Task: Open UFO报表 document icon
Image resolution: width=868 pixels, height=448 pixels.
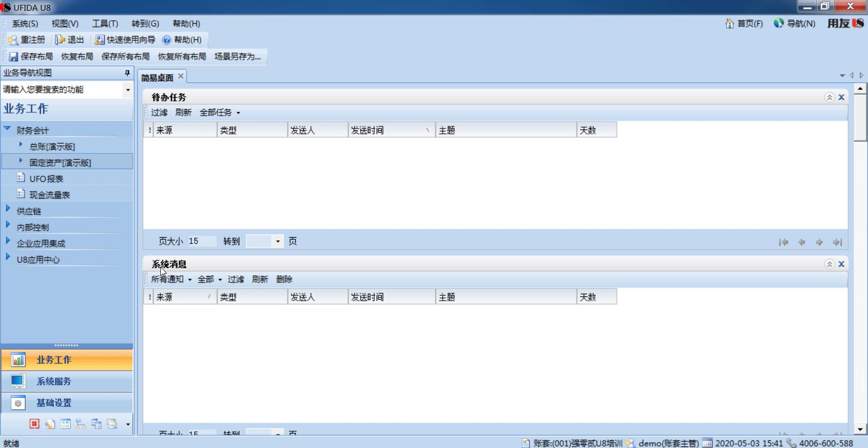Action: click(21, 177)
